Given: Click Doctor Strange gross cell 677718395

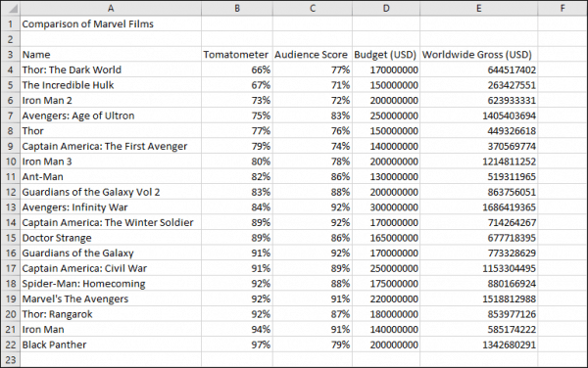Looking at the screenshot, I should (x=479, y=238).
